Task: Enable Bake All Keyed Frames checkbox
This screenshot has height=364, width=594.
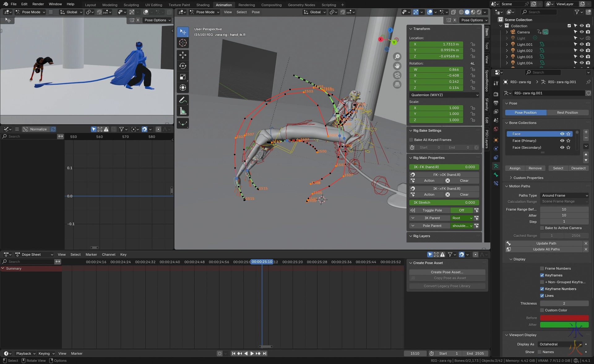Action: pos(411,140)
